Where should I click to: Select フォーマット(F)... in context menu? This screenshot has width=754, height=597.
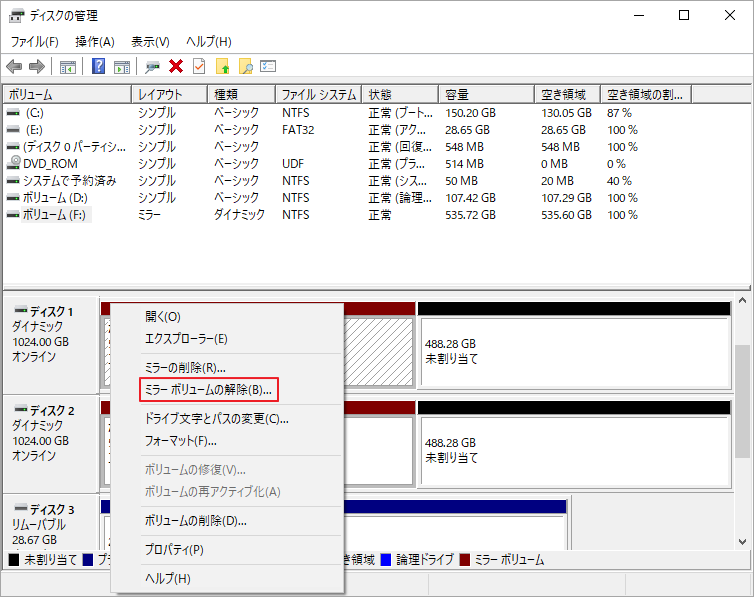(x=227, y=441)
